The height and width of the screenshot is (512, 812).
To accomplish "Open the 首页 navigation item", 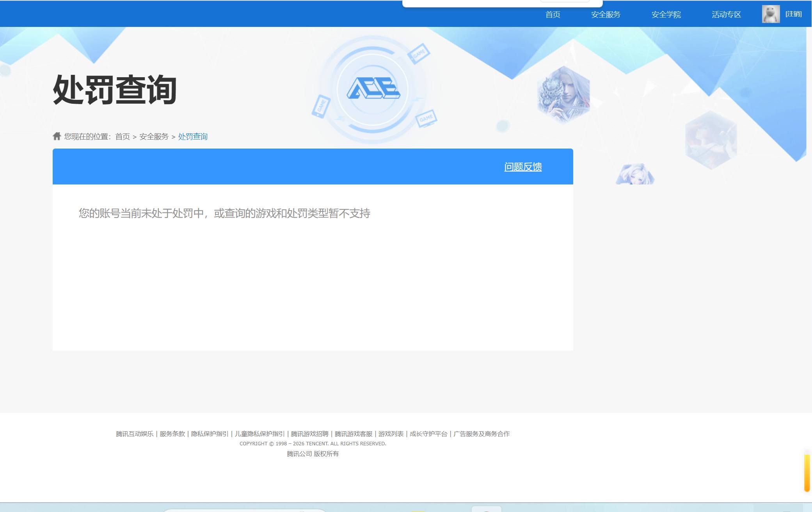I will 553,14.
